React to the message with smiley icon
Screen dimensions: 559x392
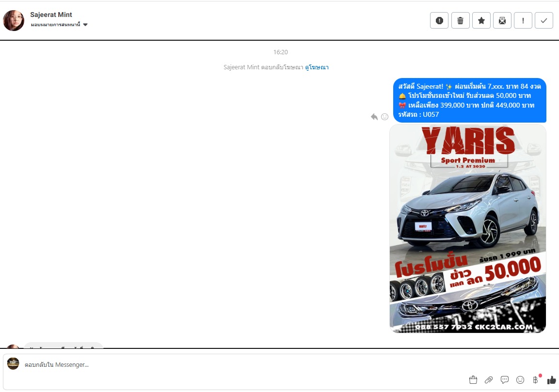tap(384, 117)
